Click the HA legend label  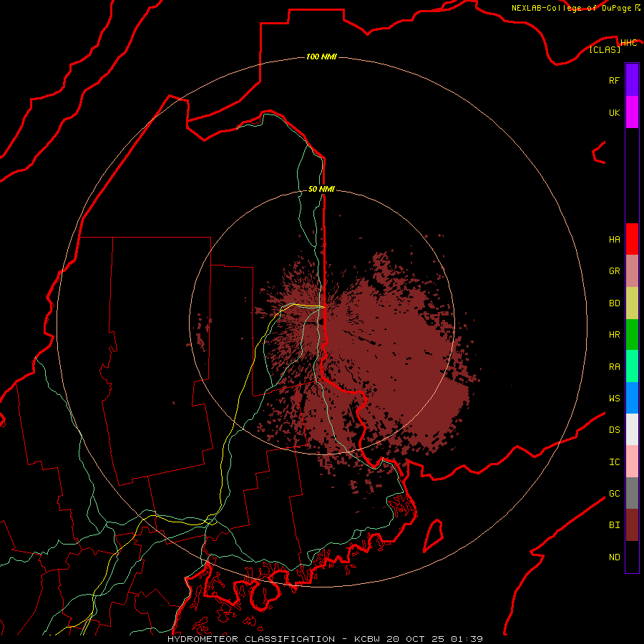point(614,240)
